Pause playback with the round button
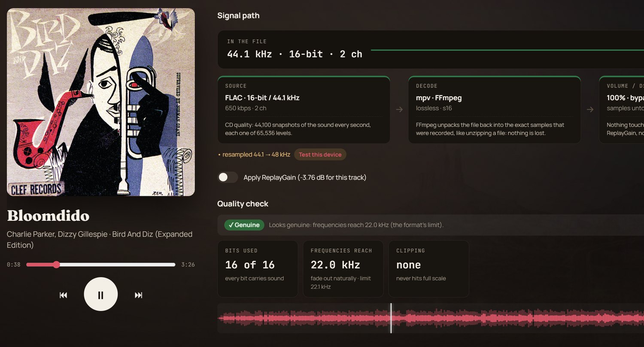 click(101, 294)
